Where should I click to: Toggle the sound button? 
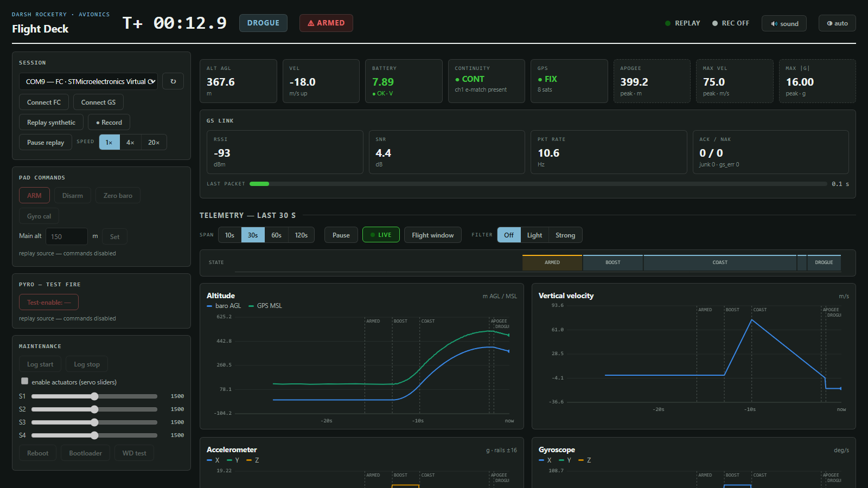[784, 23]
